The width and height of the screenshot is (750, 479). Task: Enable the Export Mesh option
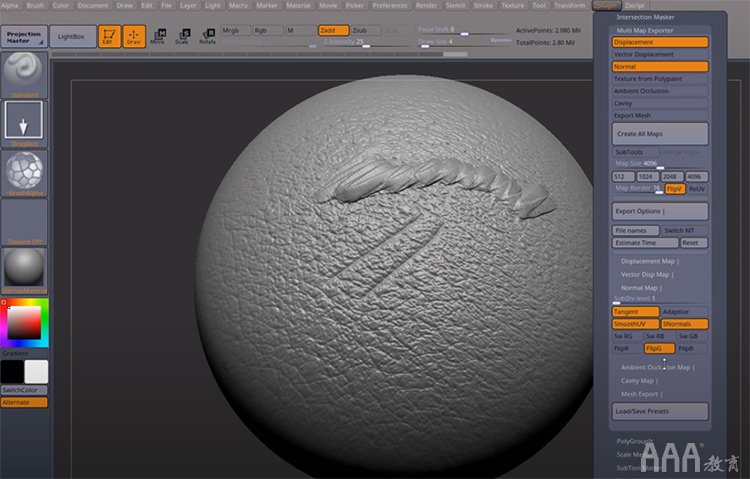[x=660, y=115]
